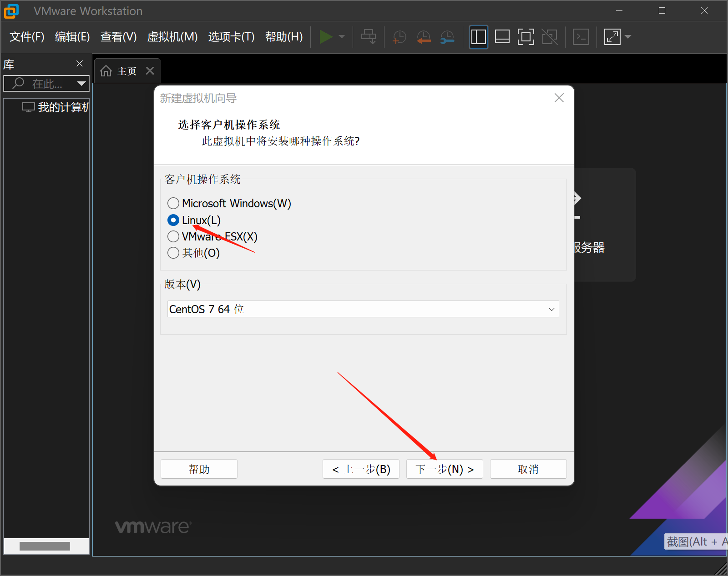
Task: Enter full screen mode icon
Action: click(x=526, y=37)
